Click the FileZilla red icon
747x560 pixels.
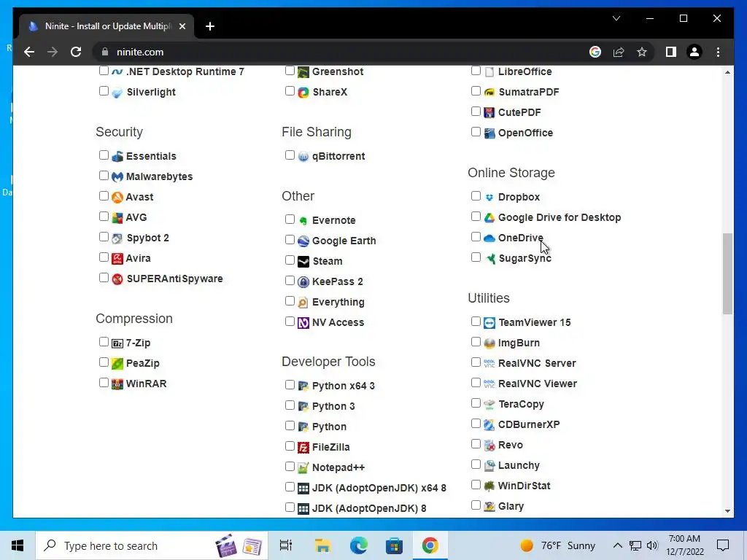[x=303, y=448]
